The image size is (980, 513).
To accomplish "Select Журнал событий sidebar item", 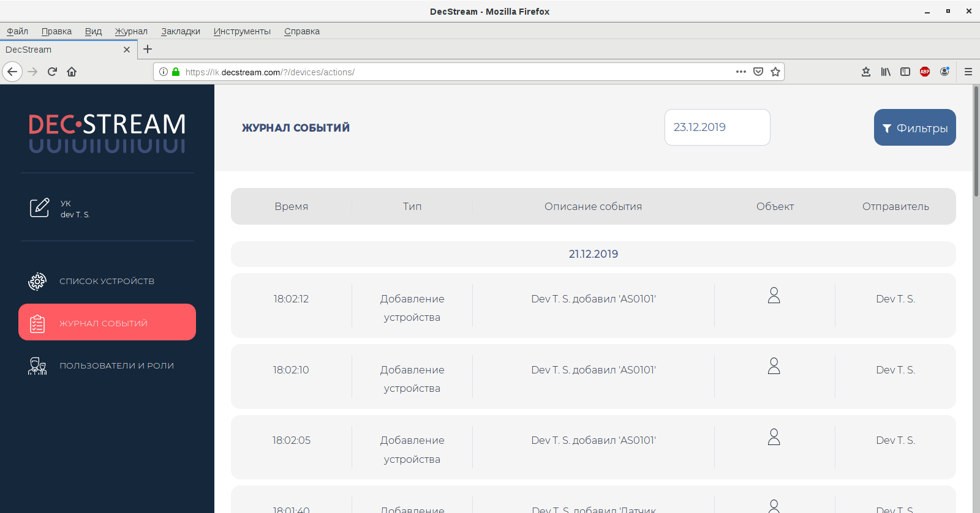I will click(107, 322).
